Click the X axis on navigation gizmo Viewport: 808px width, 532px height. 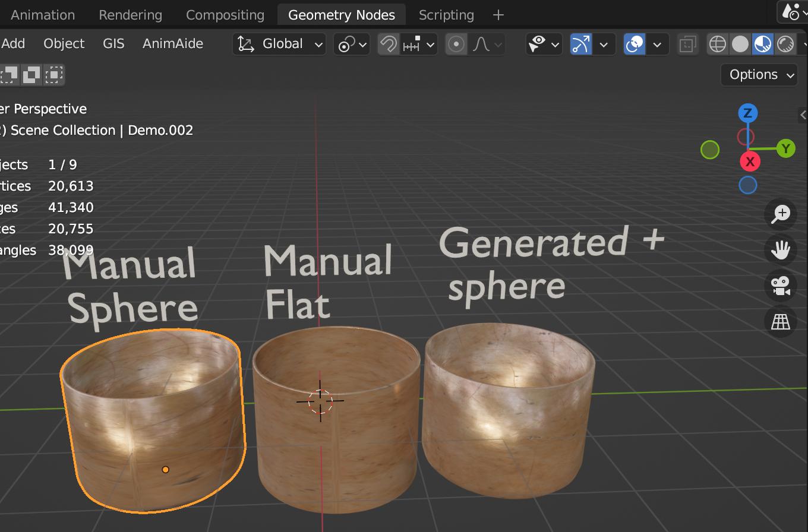click(x=750, y=161)
